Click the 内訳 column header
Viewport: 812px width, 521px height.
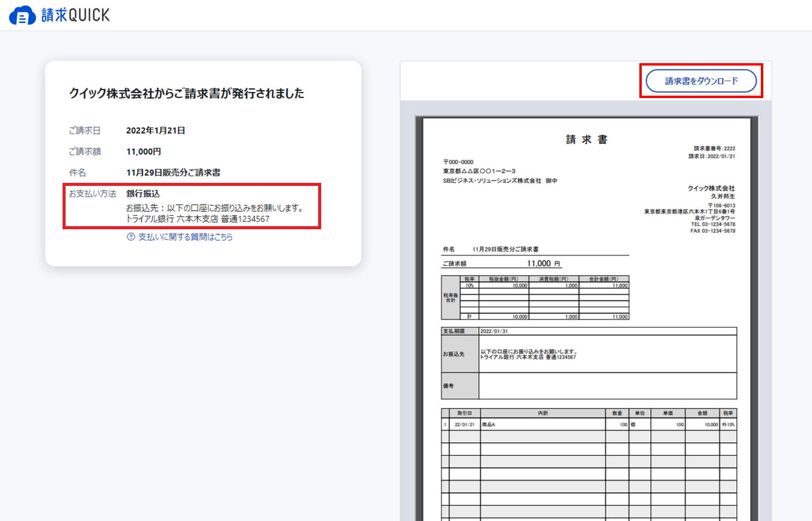[x=543, y=414]
